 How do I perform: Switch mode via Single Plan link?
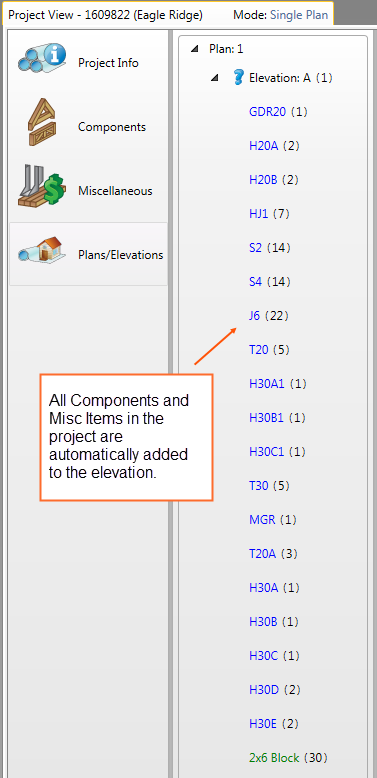click(299, 15)
